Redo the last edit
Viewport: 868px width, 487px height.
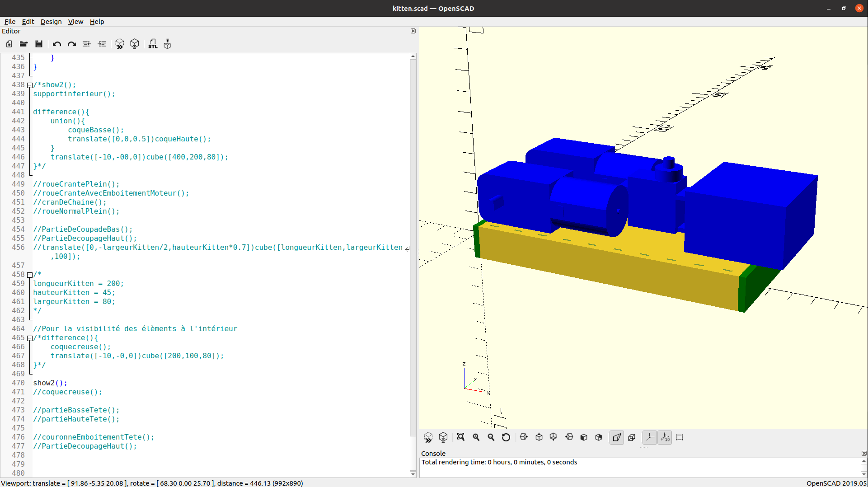(72, 44)
